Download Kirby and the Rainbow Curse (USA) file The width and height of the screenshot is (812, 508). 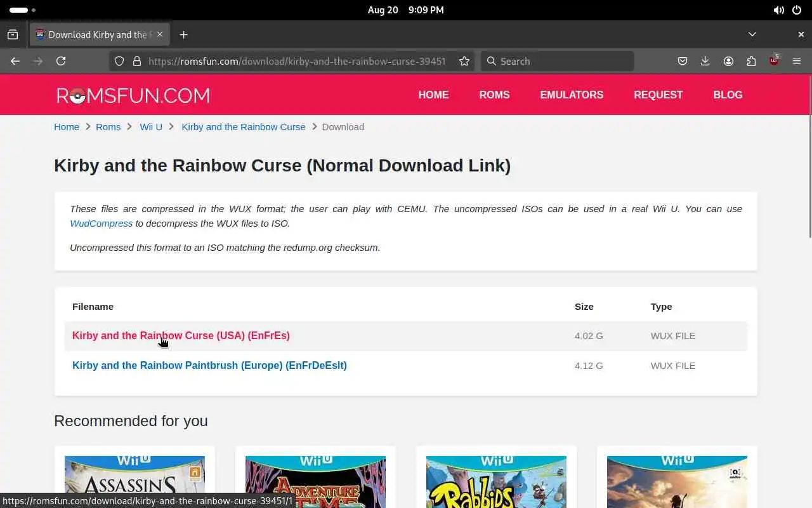[x=181, y=335]
